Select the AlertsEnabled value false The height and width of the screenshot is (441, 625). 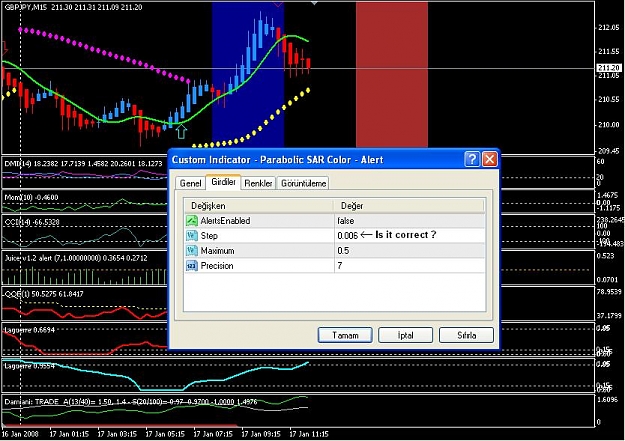[x=346, y=220]
